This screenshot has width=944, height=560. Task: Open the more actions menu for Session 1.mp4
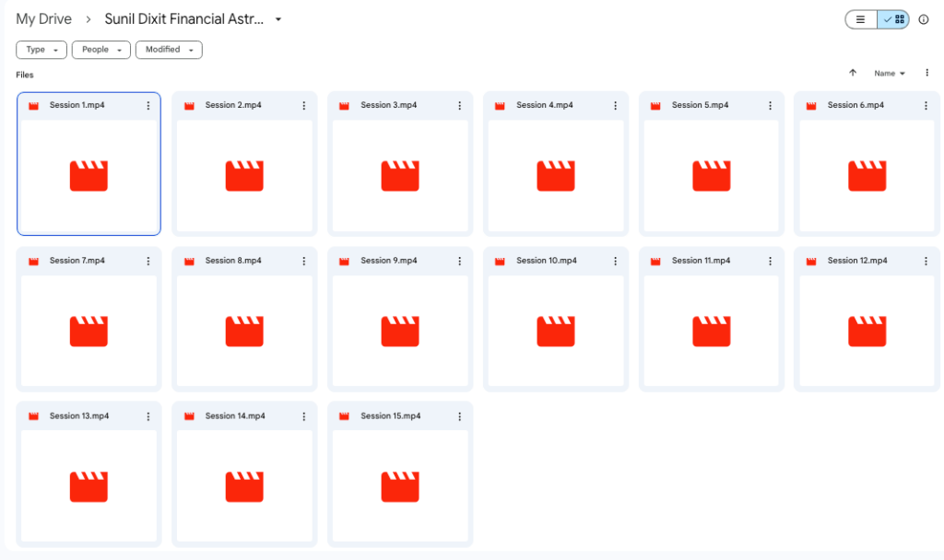(x=148, y=106)
